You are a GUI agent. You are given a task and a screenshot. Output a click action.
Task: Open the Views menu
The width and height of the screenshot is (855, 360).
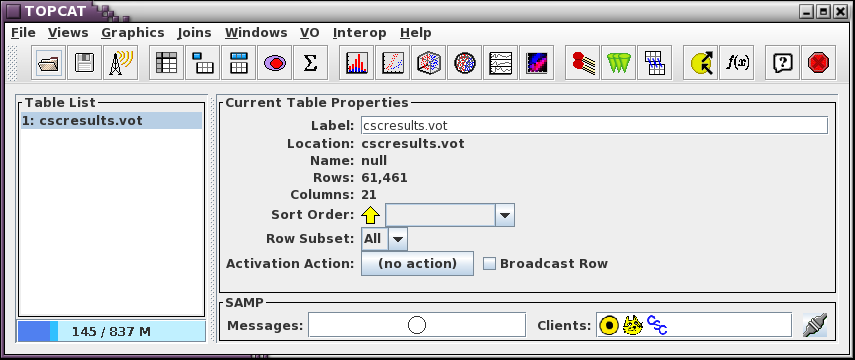(68, 33)
